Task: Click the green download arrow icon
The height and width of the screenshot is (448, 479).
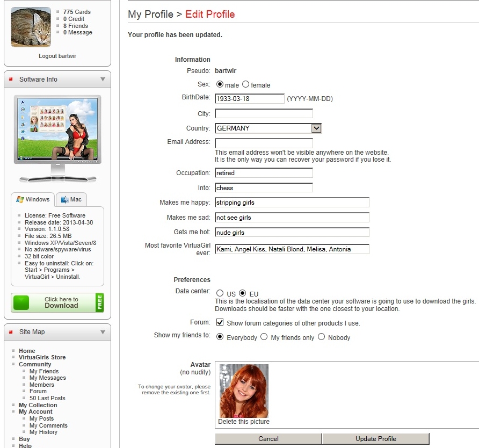Action: [x=21, y=302]
